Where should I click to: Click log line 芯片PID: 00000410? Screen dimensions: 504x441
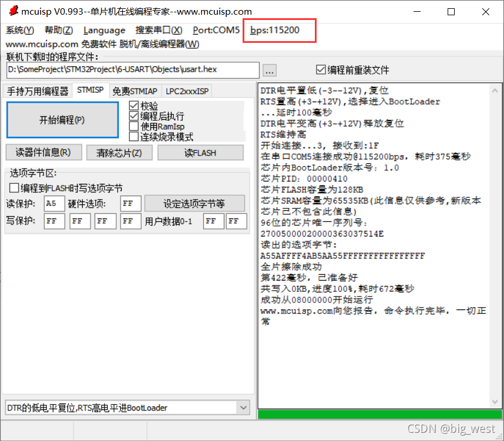304,179
